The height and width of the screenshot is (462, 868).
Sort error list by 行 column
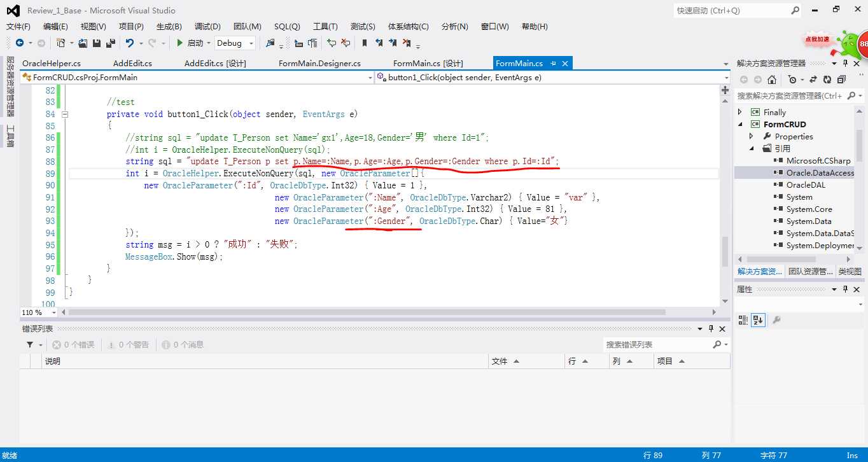(x=587, y=361)
